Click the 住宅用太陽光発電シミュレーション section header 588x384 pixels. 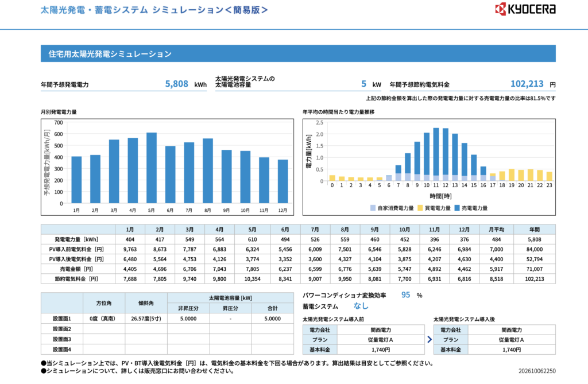(298, 53)
